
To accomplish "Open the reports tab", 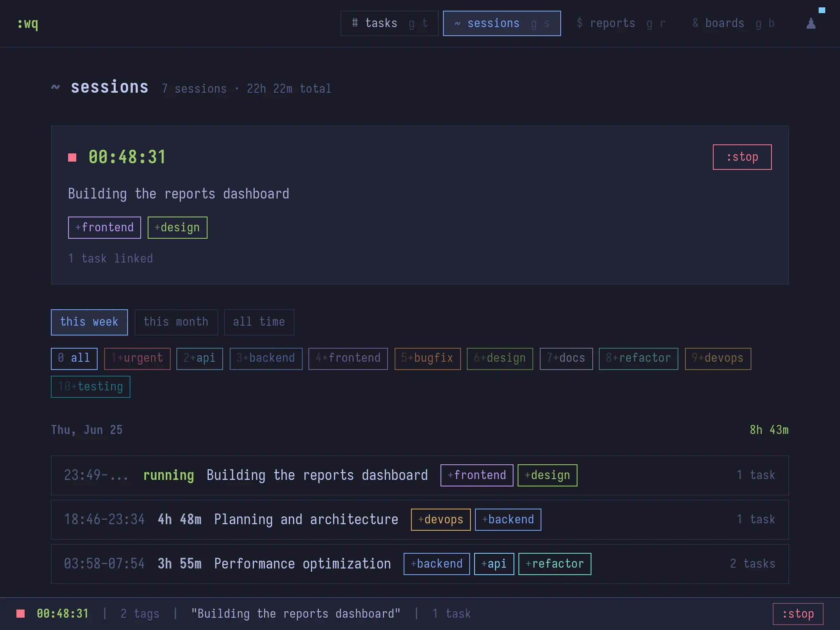I will (621, 23).
